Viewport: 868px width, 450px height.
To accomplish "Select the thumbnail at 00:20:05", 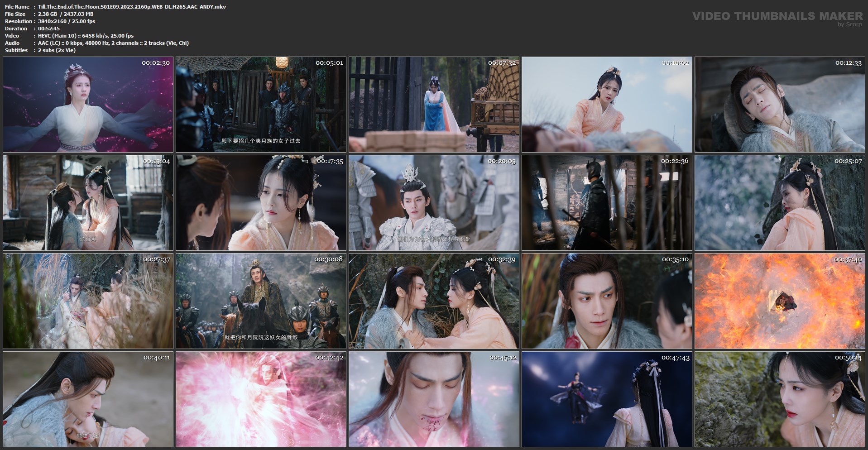I will [434, 203].
